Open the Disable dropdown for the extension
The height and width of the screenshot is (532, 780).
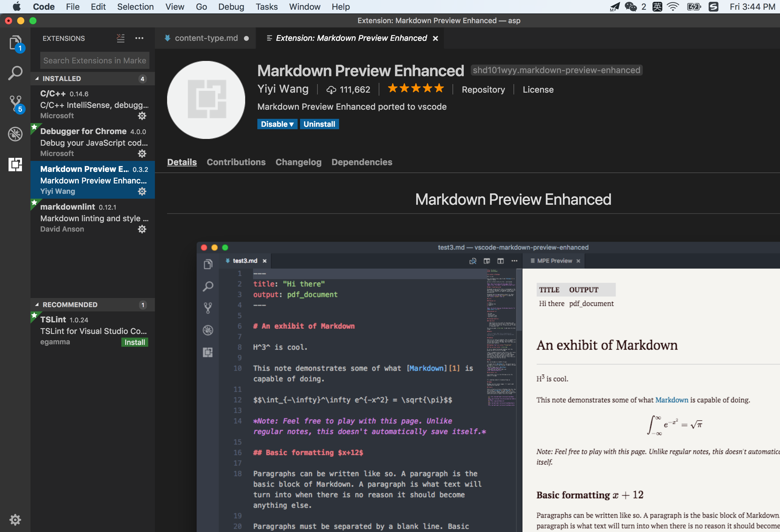pos(277,124)
